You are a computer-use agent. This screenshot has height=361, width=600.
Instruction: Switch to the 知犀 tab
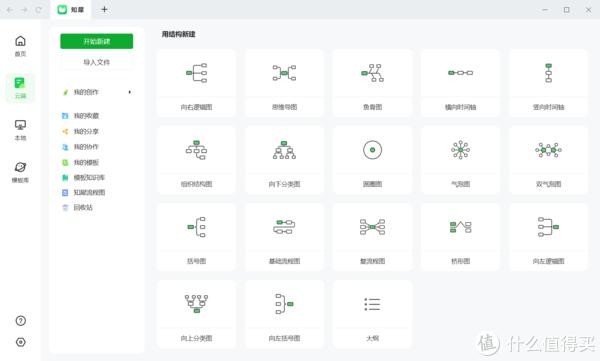71,10
